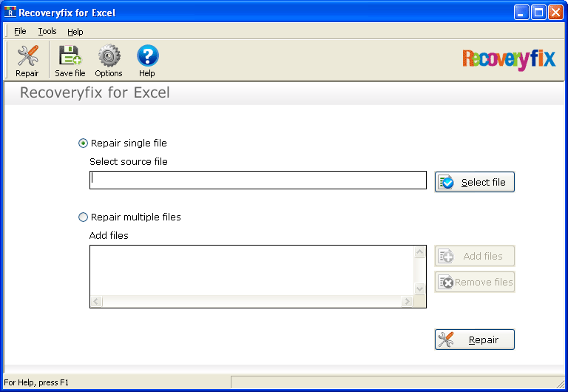Click the application icon in title bar
Image resolution: width=568 pixels, height=392 pixels.
tap(10, 12)
